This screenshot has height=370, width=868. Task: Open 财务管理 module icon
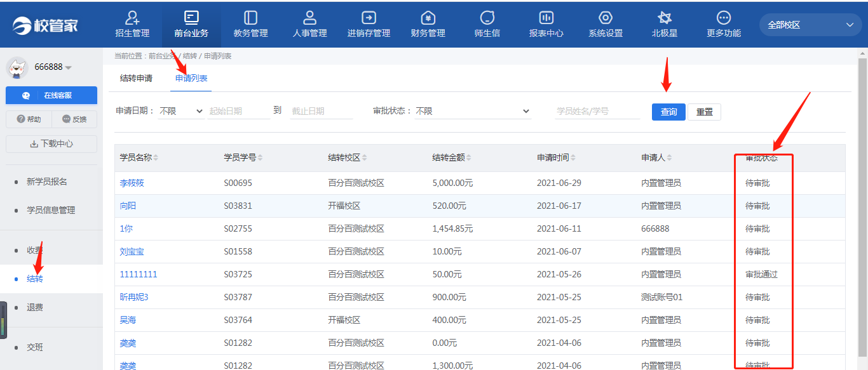(428, 18)
